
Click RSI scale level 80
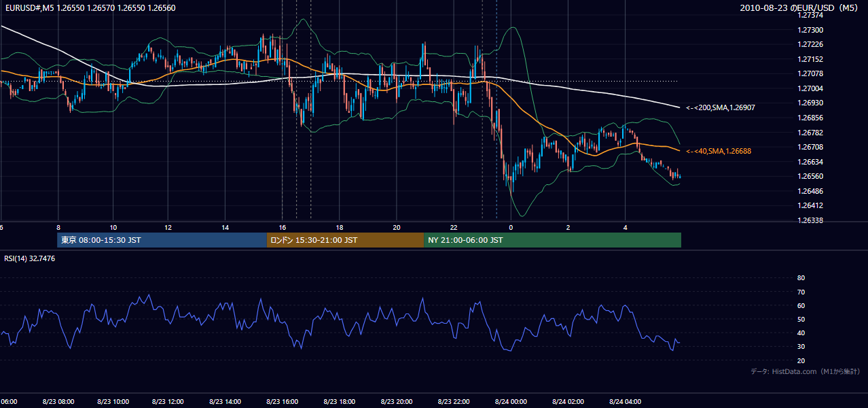pyautogui.click(x=801, y=278)
